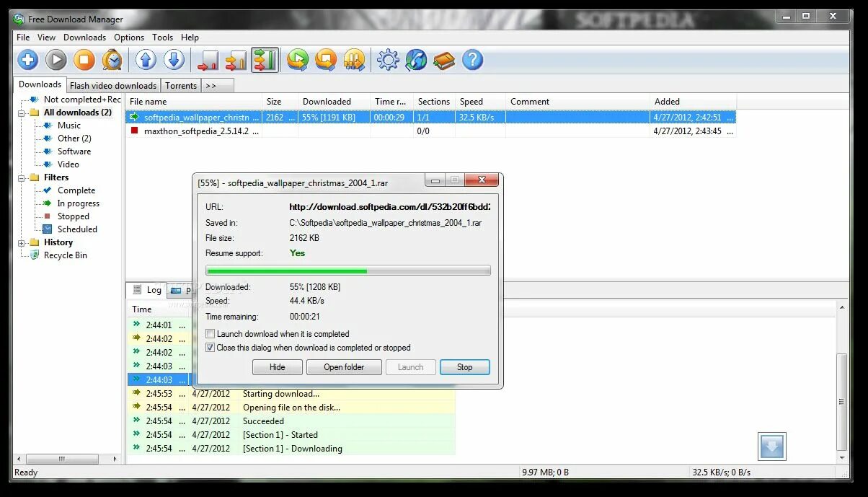Click the orange Stop download toolbar icon
The width and height of the screenshot is (868, 497).
(x=84, y=60)
